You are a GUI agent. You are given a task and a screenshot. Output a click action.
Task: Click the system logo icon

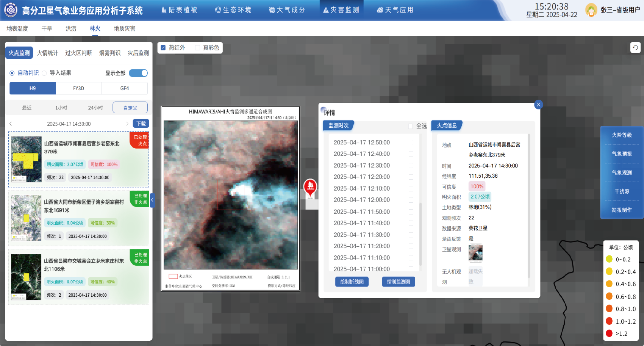click(x=11, y=10)
